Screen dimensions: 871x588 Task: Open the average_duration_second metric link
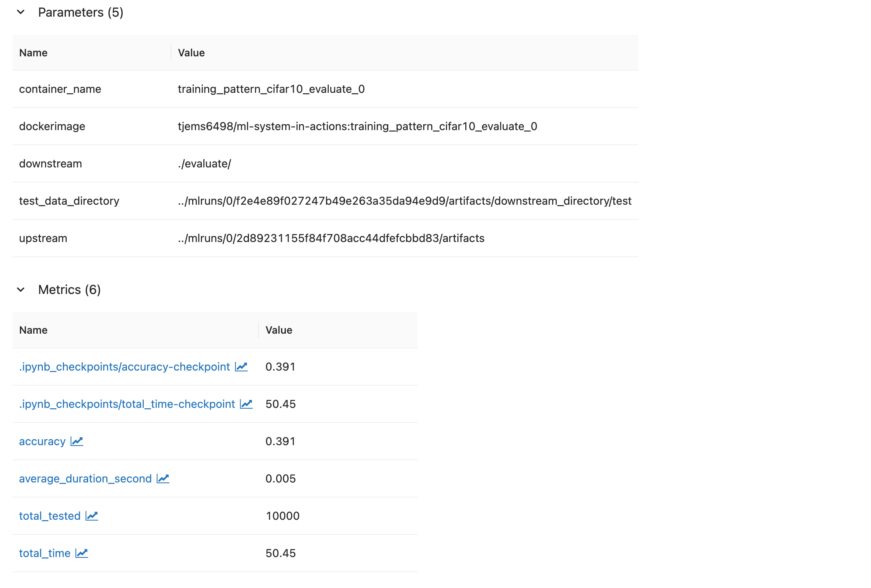coord(85,478)
